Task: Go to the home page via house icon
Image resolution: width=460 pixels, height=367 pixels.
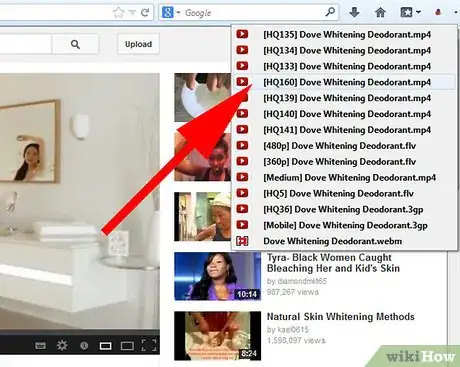Action: pyautogui.click(x=380, y=13)
